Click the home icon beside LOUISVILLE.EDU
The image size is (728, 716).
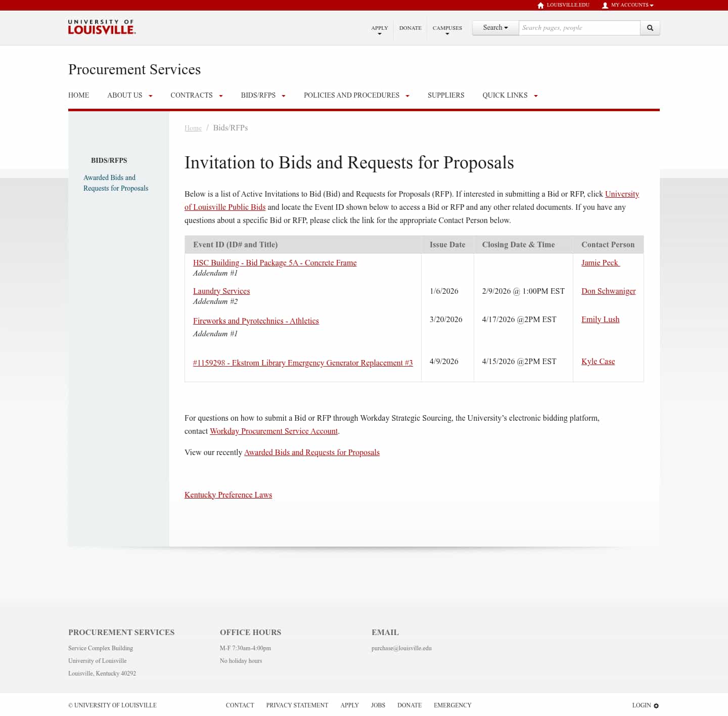[540, 5]
